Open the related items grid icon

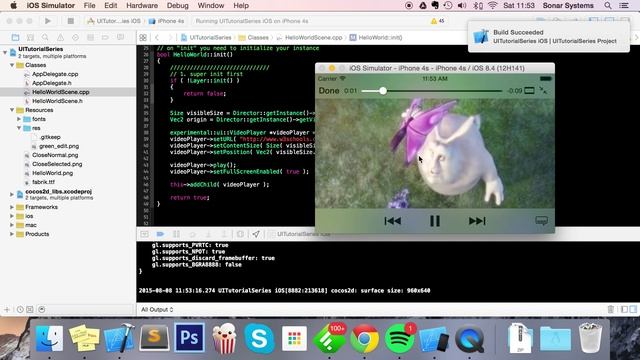[x=143, y=38]
